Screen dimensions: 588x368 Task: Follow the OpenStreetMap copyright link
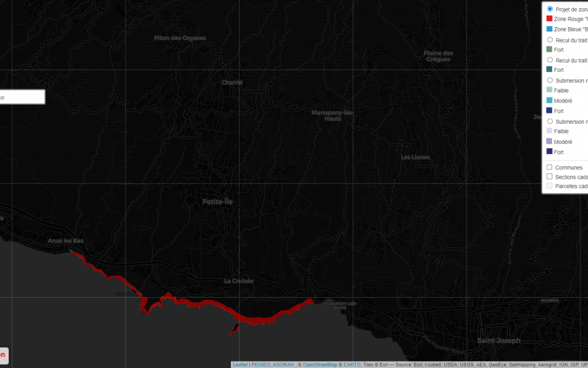click(x=320, y=365)
